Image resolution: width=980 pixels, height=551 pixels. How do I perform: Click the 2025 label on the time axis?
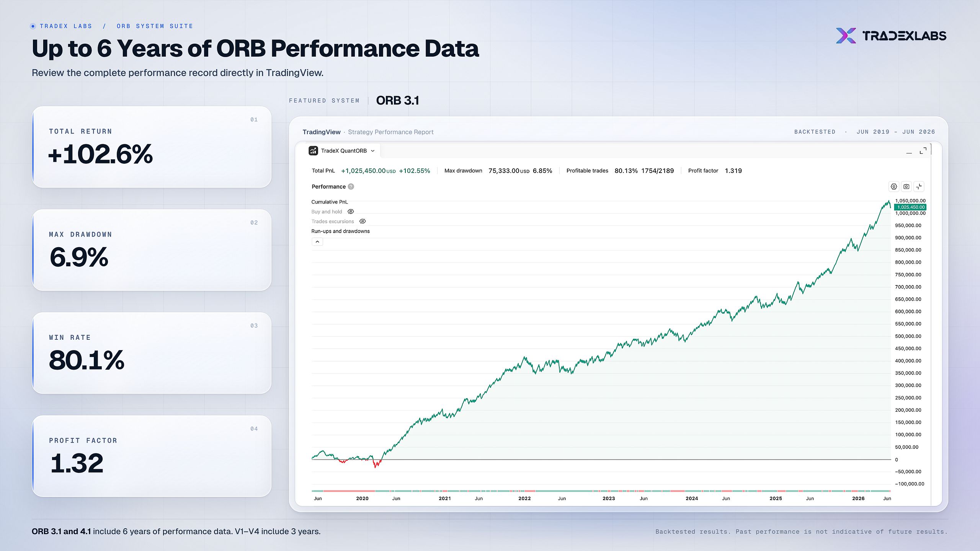(x=776, y=498)
